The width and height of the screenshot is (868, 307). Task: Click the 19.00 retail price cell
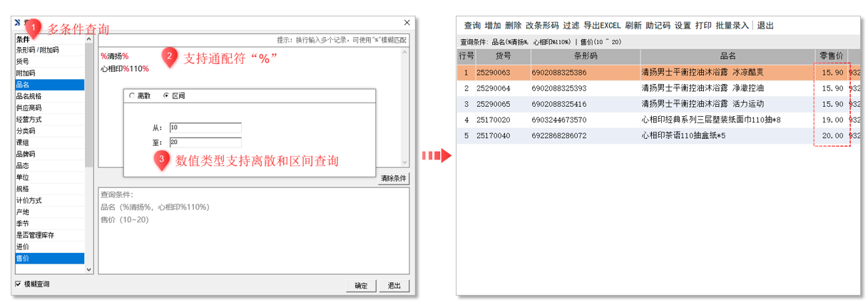833,120
